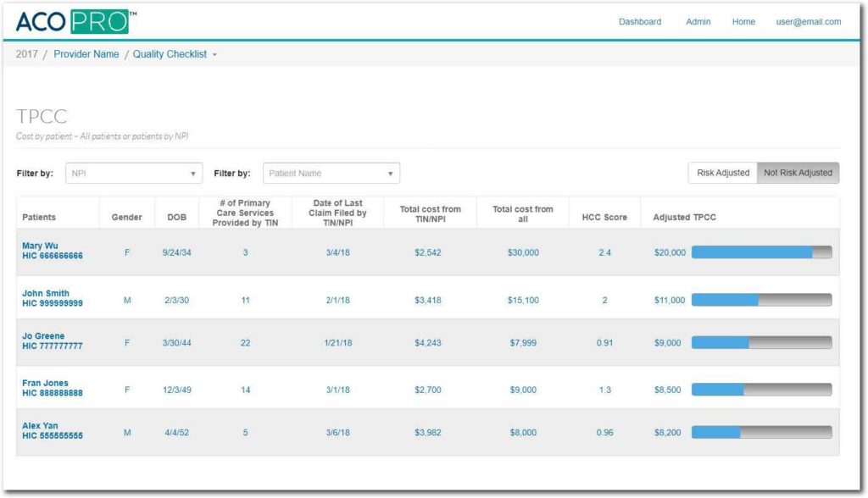Open Jo Greene's patient details

click(x=43, y=336)
